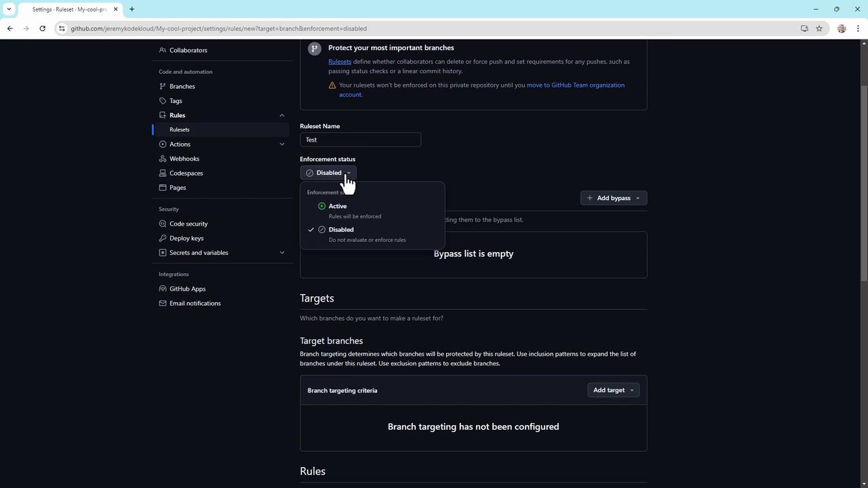
Task: Switch to the Settings Ruleset browser tab
Action: 70,9
